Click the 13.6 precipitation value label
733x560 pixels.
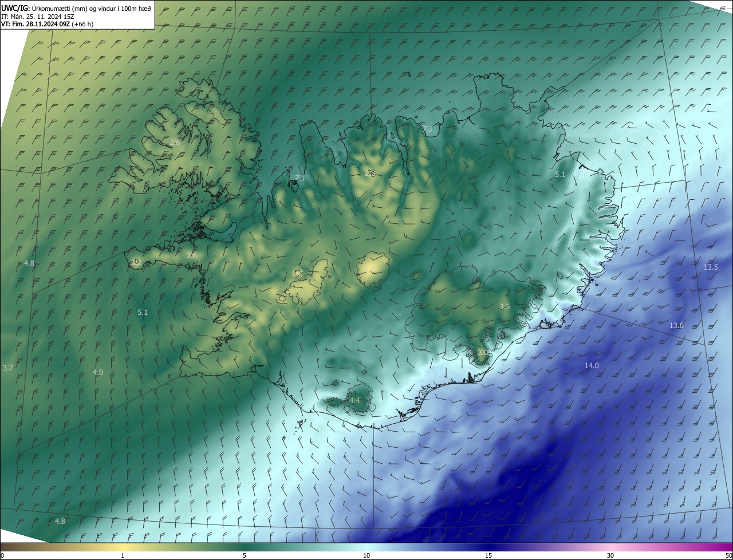pos(676,325)
